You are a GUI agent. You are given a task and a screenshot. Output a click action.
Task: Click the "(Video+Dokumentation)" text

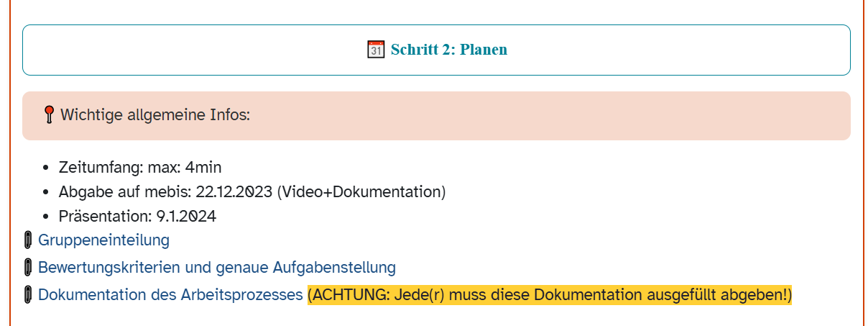361,192
